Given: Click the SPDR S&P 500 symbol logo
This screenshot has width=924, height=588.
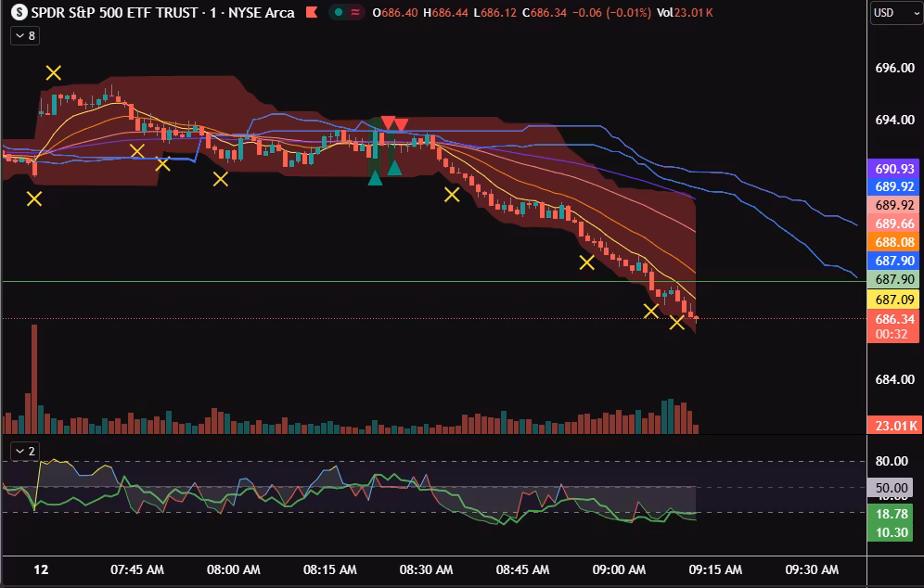Looking at the screenshot, I should pyautogui.click(x=19, y=13).
